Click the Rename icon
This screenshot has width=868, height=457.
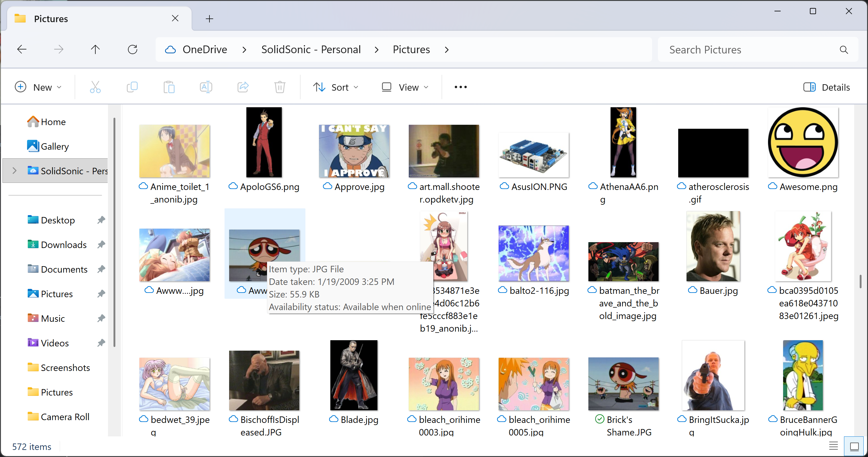206,87
